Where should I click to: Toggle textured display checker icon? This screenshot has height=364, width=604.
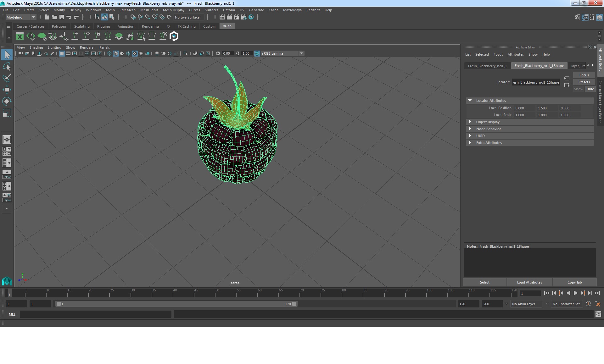[135, 53]
